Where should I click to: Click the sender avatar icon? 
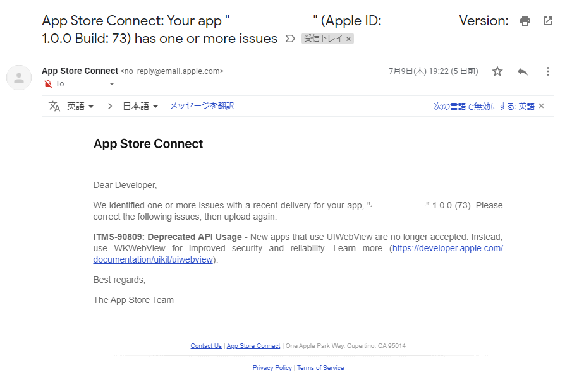pos(19,78)
